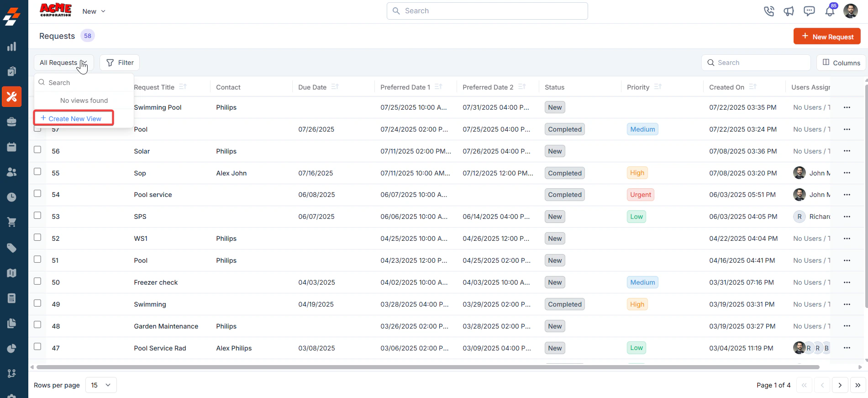Change rows per page from 15
Image resolution: width=868 pixels, height=398 pixels.
(101, 385)
